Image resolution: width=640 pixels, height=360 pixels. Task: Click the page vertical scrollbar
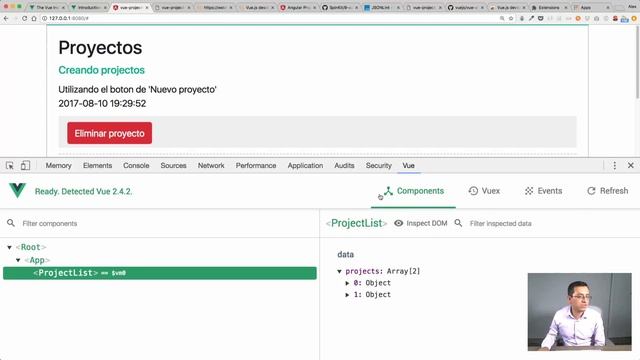point(638,61)
